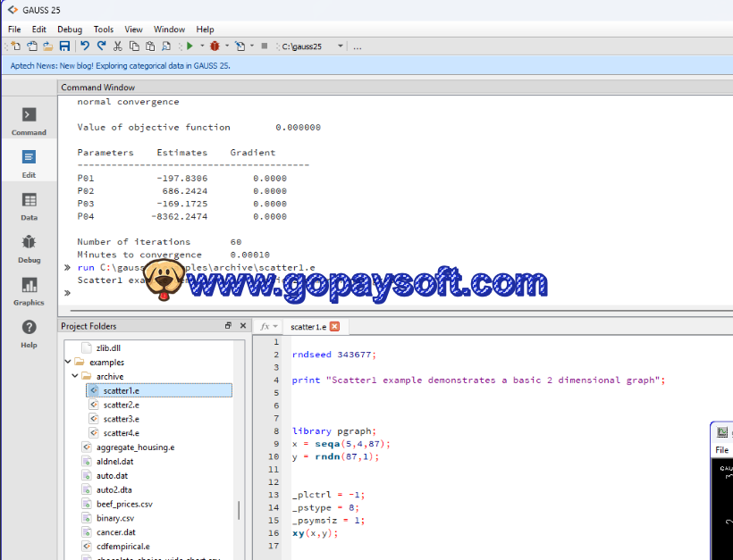The image size is (733, 560).
Task: Run the program with green play icon
Action: coord(190,46)
